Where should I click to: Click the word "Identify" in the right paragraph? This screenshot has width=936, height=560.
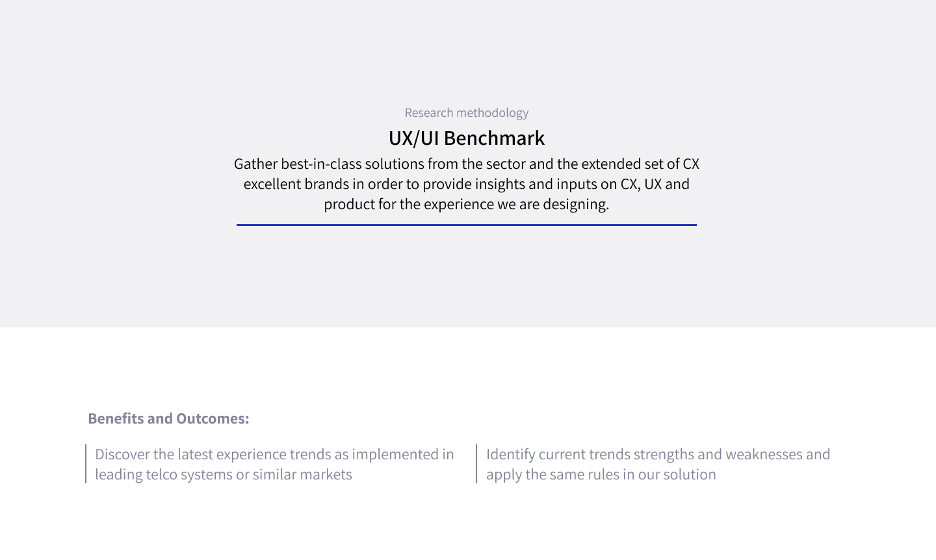[510, 454]
